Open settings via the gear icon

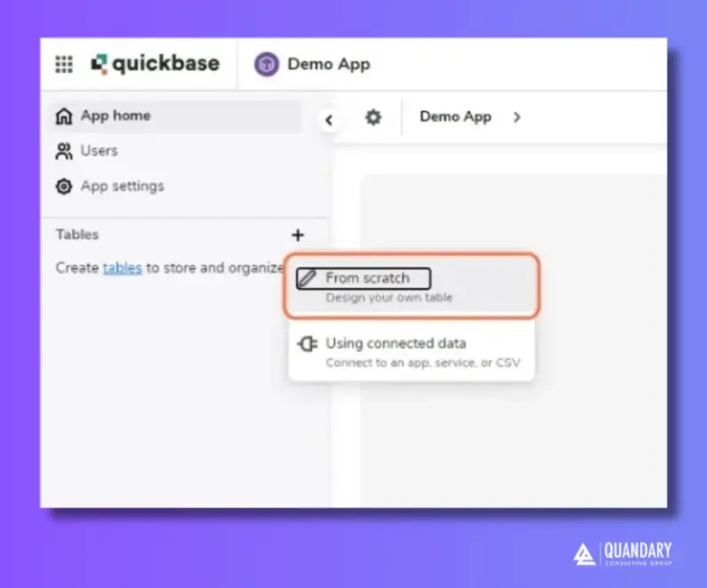[373, 118]
